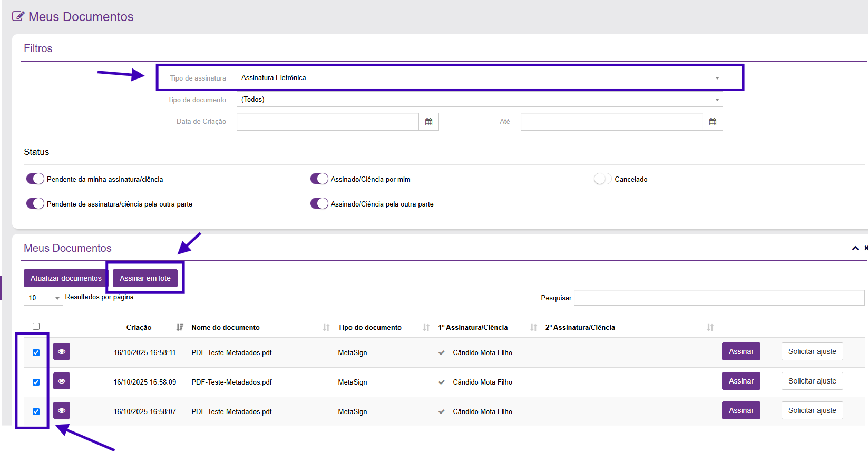This screenshot has height=452, width=868.
Task: Change results per page dropdown
Action: pyautogui.click(x=43, y=298)
